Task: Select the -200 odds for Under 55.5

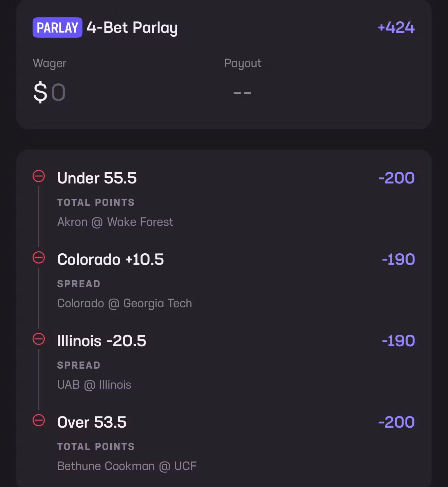Action: [396, 178]
